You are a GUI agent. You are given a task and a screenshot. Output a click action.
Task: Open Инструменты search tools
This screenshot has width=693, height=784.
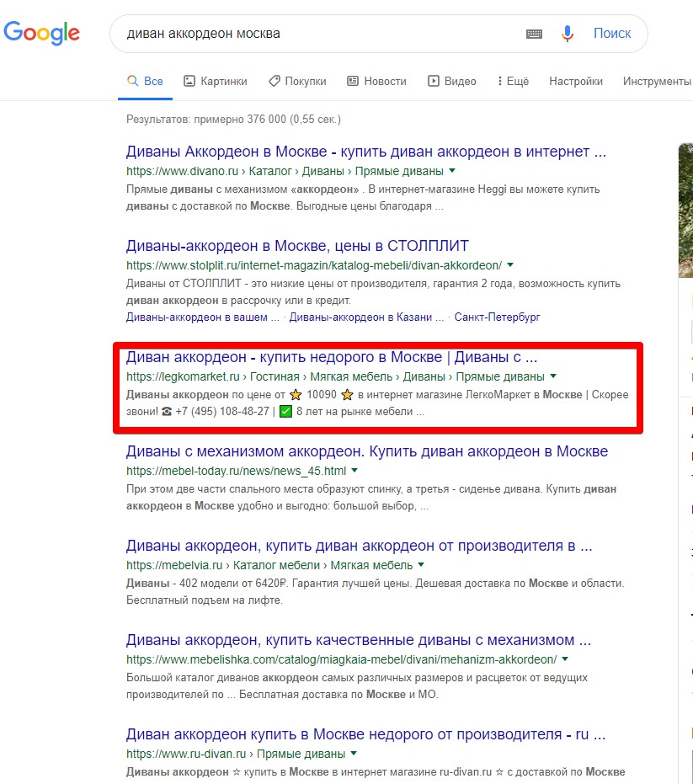pos(657,81)
